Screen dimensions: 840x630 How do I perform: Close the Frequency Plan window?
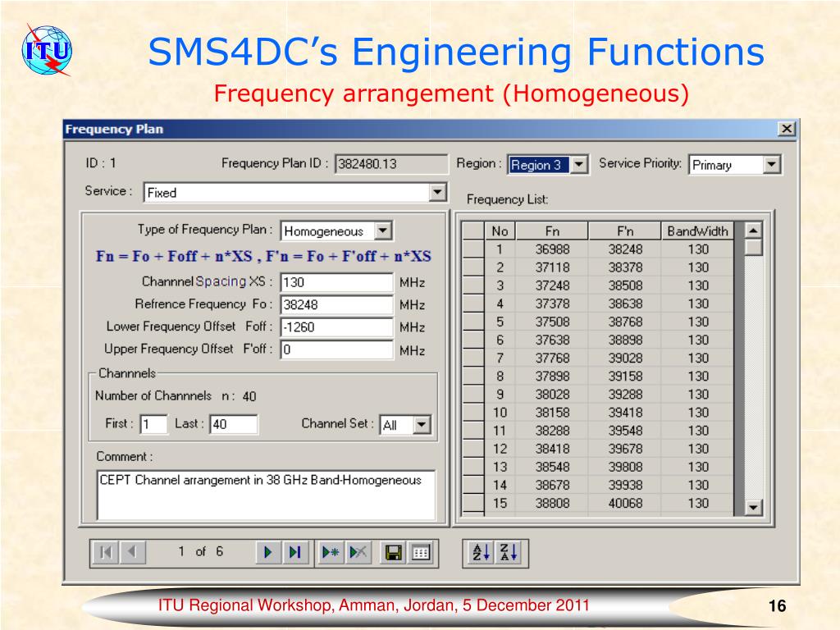click(787, 129)
